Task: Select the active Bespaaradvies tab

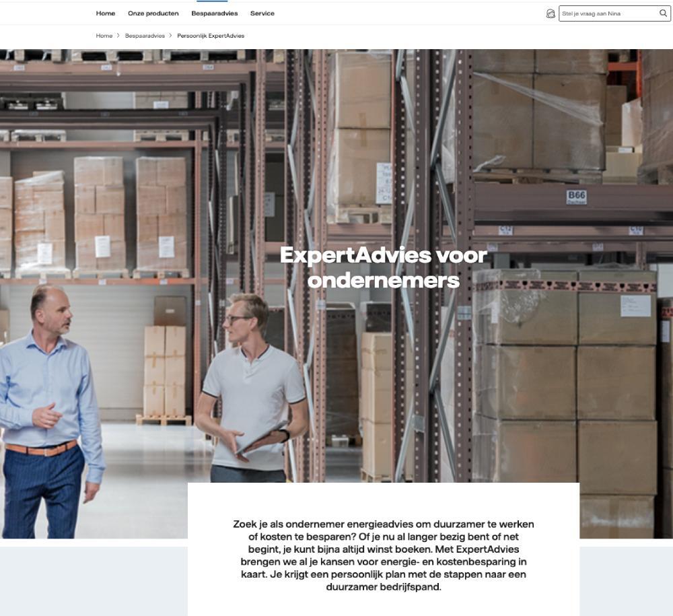Action: pos(214,13)
